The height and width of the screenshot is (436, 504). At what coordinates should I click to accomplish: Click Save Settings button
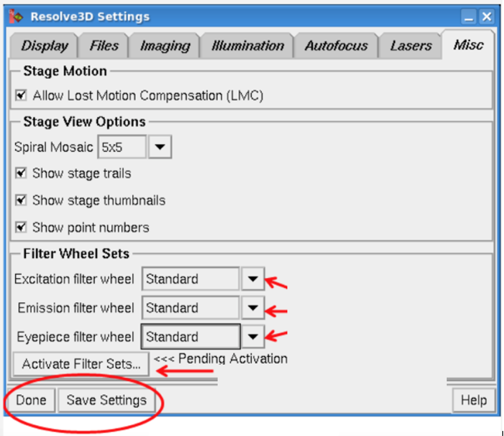pyautogui.click(x=106, y=400)
